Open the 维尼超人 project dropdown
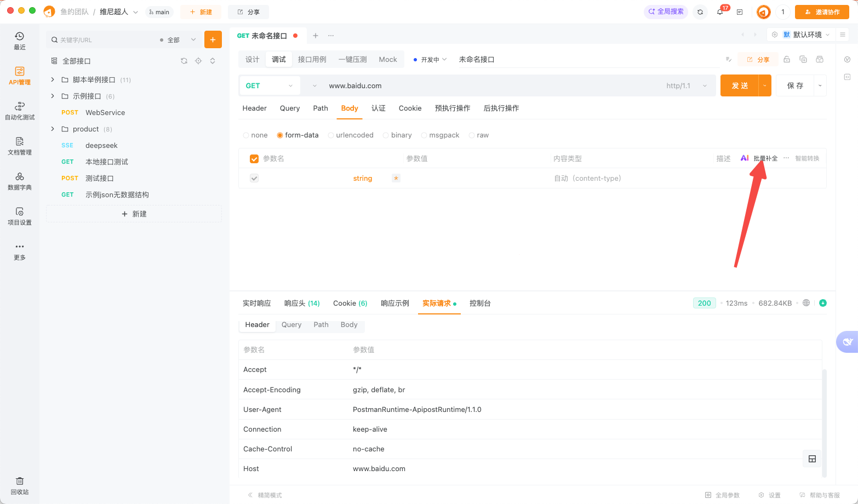This screenshot has width=858, height=504. click(x=119, y=12)
